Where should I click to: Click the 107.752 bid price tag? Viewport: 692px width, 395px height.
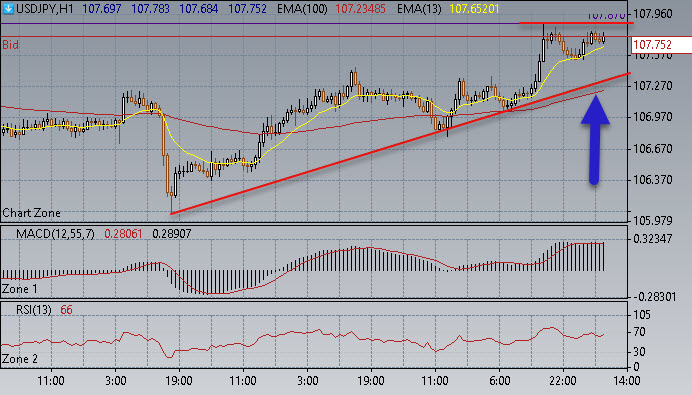pyautogui.click(x=658, y=45)
